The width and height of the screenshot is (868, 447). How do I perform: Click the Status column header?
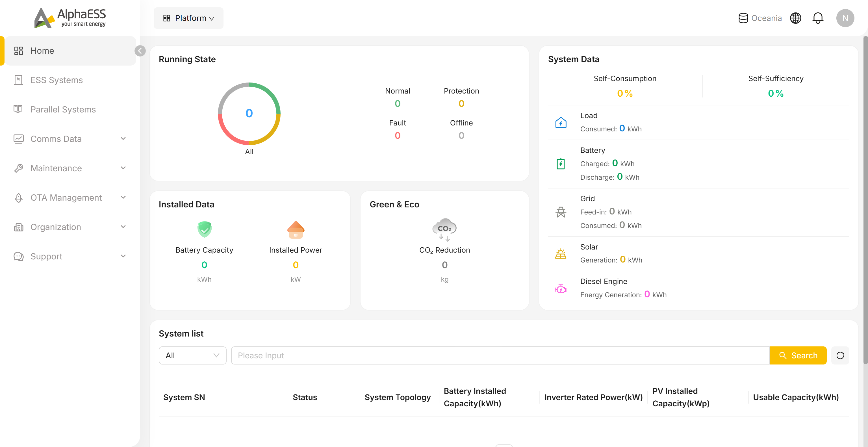pyautogui.click(x=305, y=397)
